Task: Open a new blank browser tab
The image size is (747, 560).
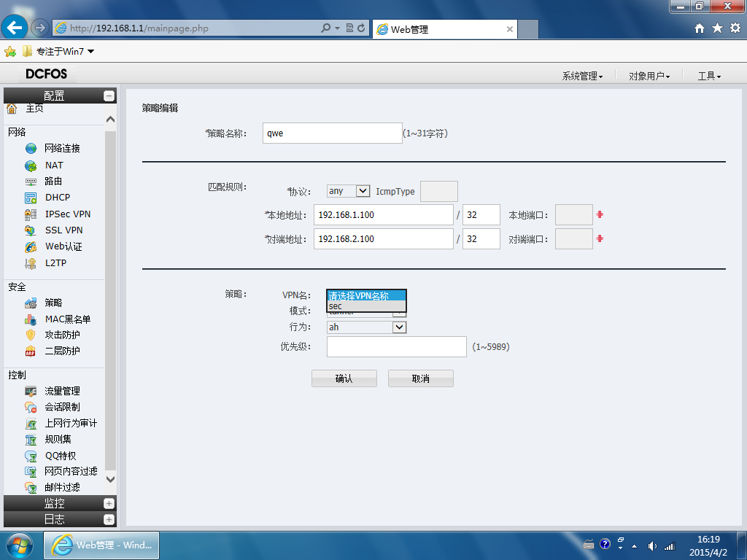Action: (528, 29)
